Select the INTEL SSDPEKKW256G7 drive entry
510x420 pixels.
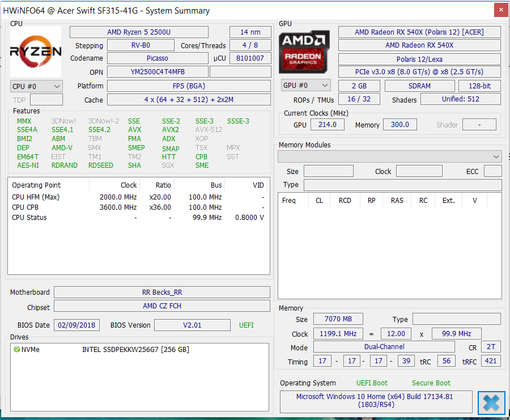coord(135,349)
